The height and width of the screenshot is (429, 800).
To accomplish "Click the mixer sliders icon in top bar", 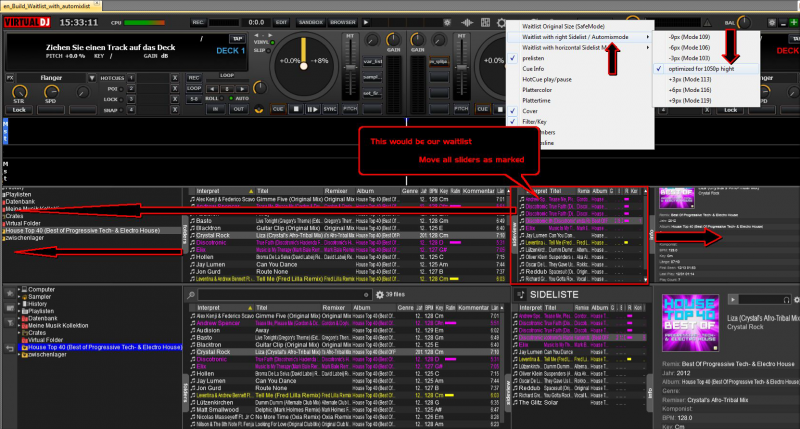I will point(485,22).
